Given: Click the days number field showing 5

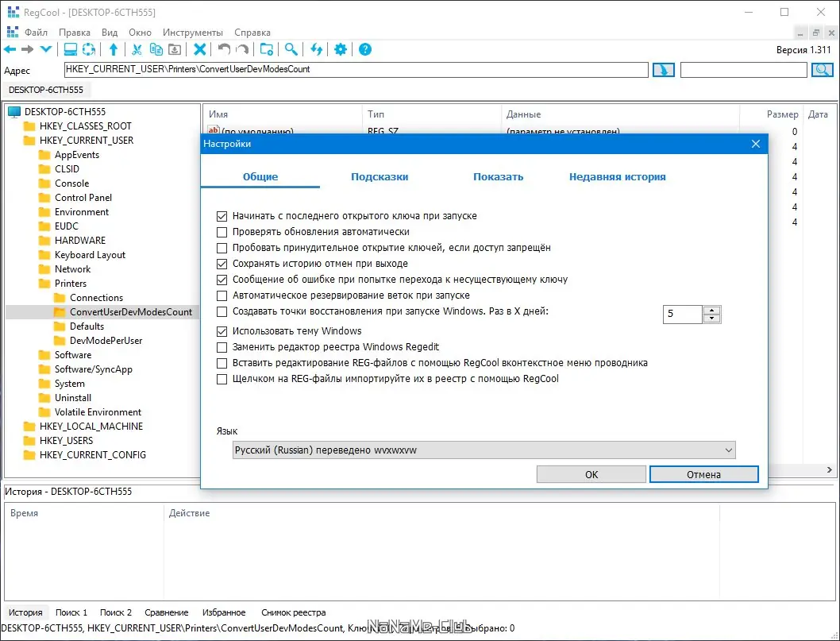Looking at the screenshot, I should click(683, 315).
